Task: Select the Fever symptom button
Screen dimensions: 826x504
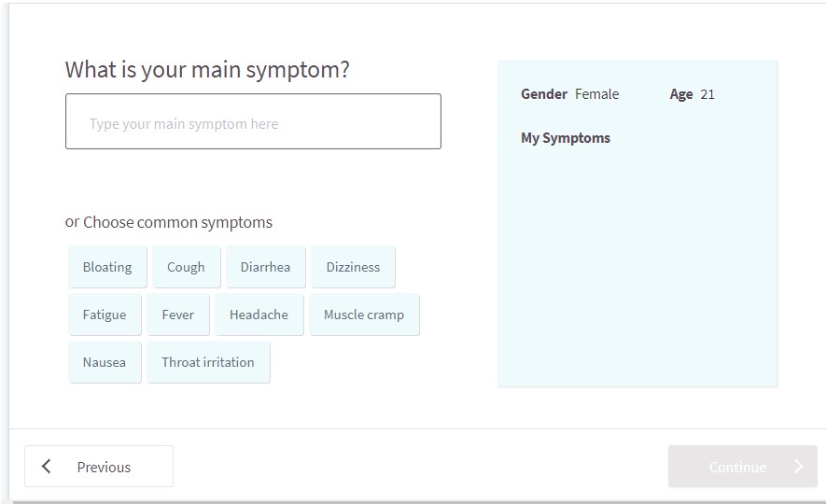Action: 178,315
